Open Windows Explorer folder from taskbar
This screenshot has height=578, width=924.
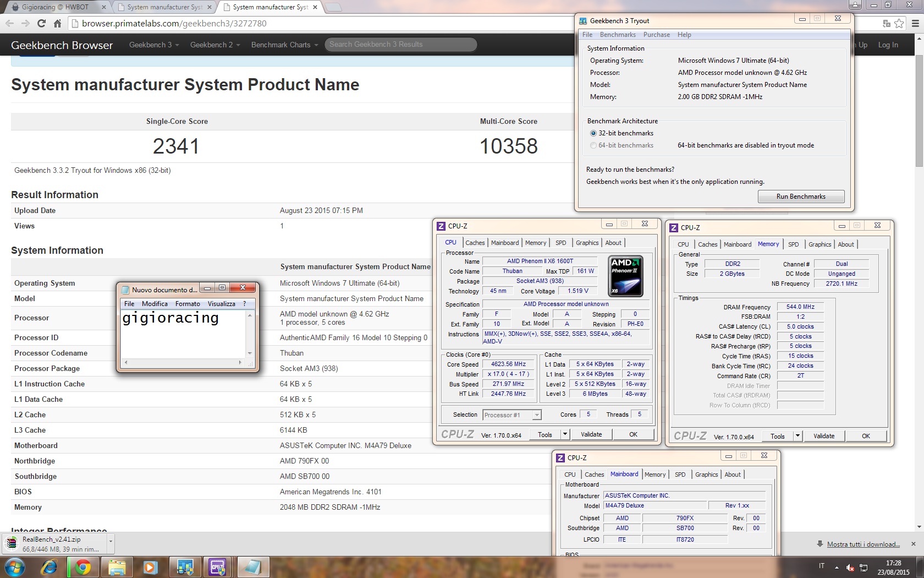[117, 567]
